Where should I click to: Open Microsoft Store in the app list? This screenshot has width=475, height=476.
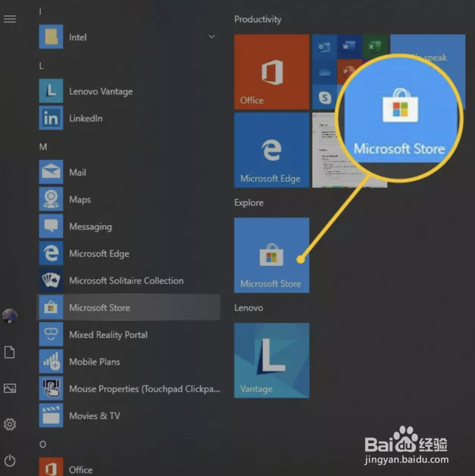[130, 307]
